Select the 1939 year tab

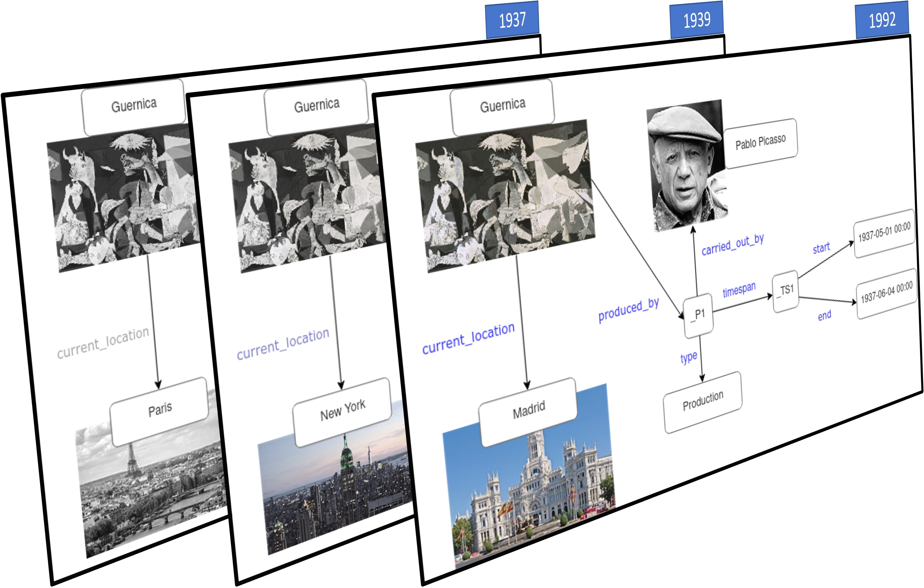pos(697,20)
